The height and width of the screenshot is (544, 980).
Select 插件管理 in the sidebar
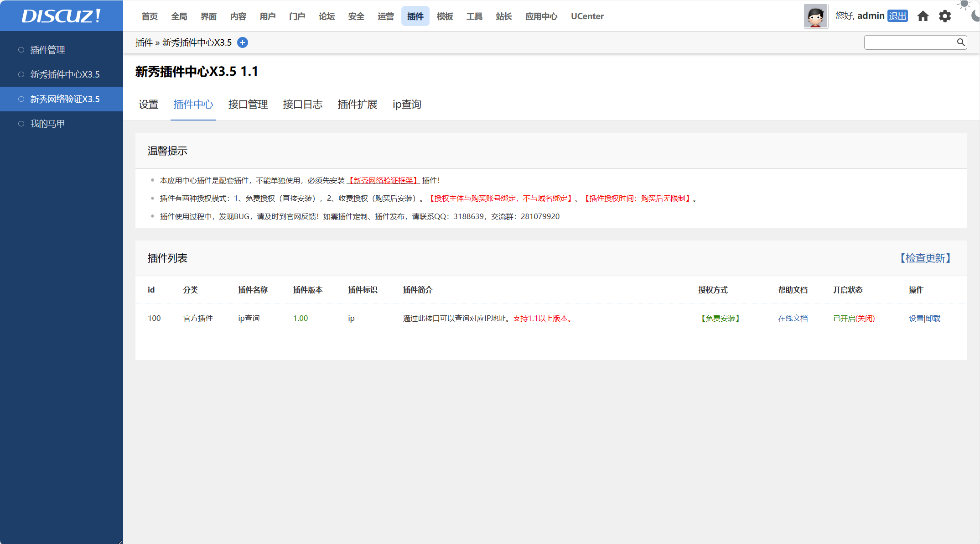click(x=62, y=50)
